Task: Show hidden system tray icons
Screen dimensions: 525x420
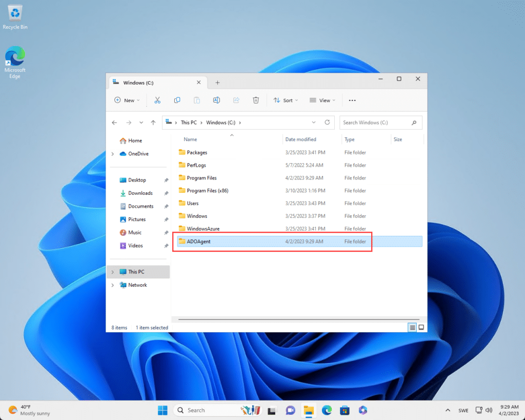Action: click(448, 410)
